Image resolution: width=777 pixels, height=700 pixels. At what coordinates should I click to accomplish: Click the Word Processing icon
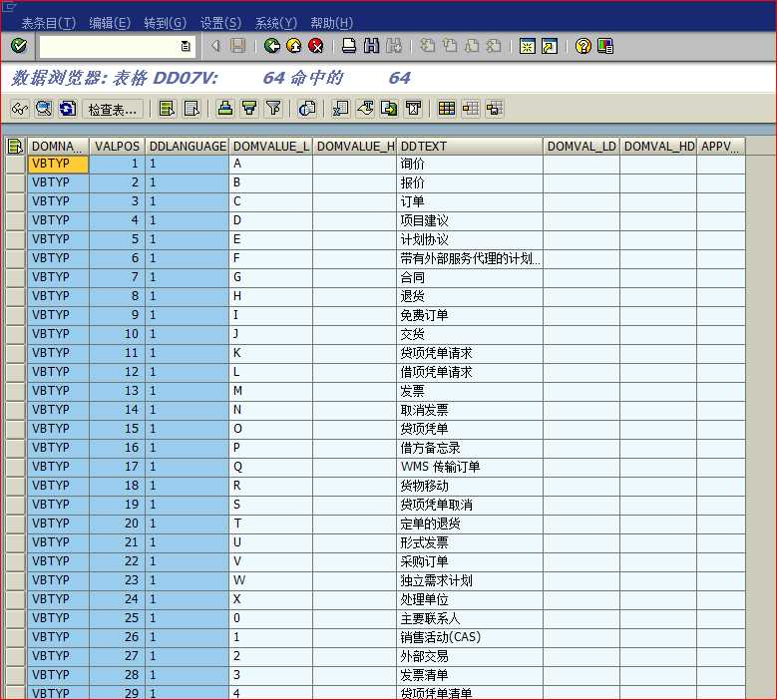(x=365, y=109)
